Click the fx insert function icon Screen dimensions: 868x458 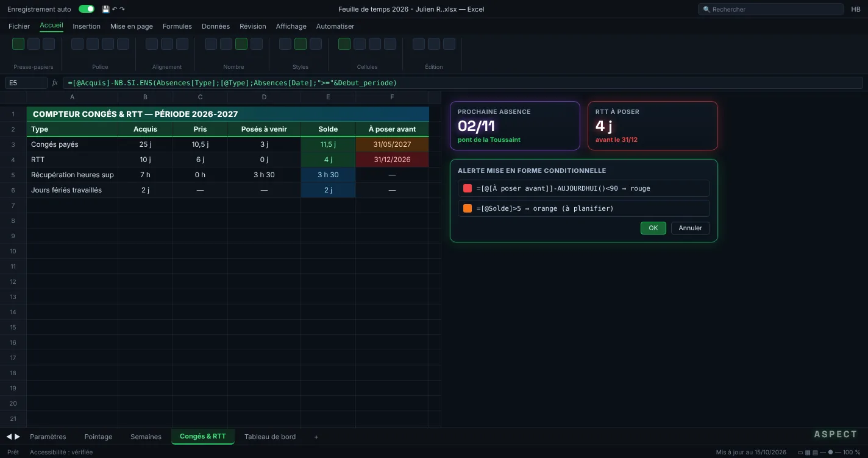[x=55, y=83]
